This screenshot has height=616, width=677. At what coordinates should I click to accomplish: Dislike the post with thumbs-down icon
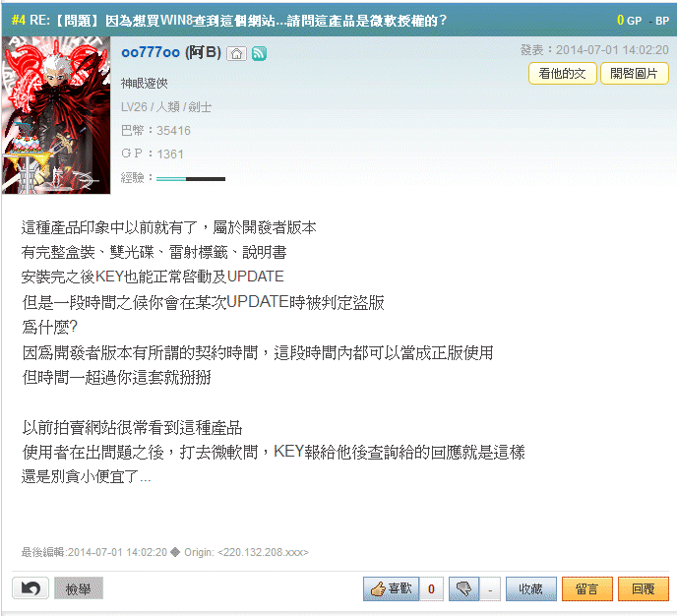pyautogui.click(x=464, y=588)
